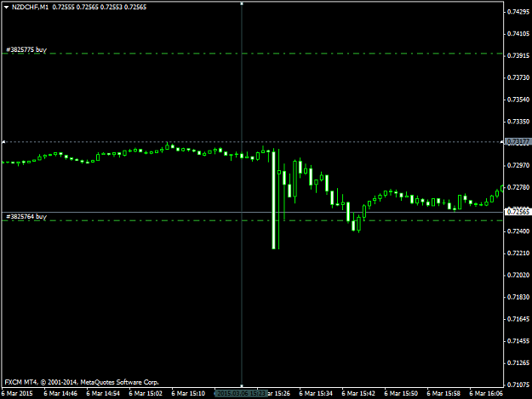The width and height of the screenshot is (532, 399).
Task: Click the 6 Mar 15:58 time label
Action: click(x=443, y=394)
